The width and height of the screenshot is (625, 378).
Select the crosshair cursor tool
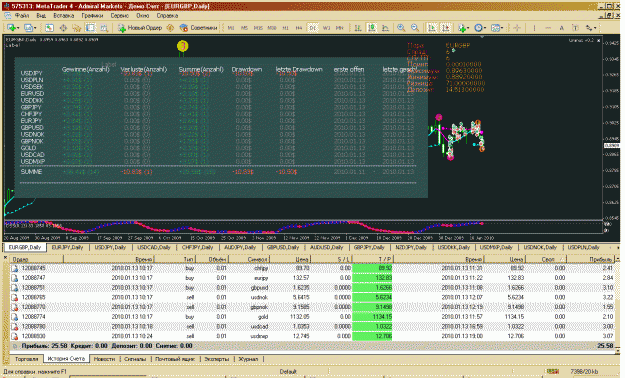(x=517, y=28)
